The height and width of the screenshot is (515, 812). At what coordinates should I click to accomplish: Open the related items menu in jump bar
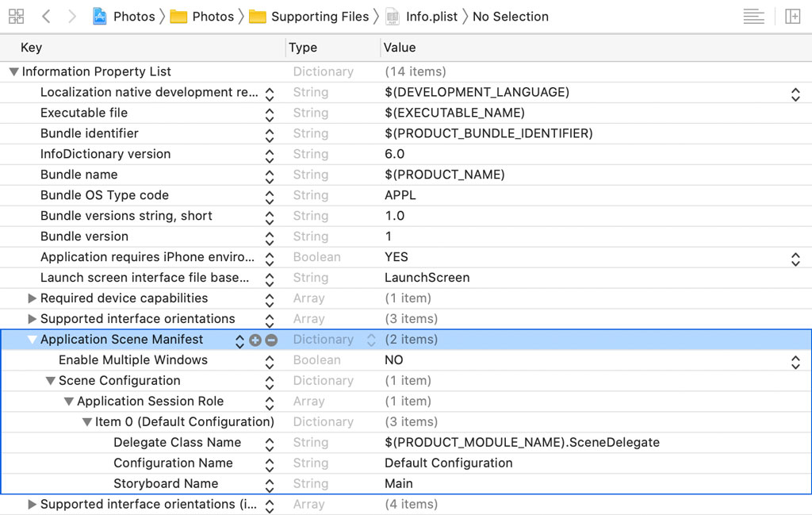(x=16, y=16)
